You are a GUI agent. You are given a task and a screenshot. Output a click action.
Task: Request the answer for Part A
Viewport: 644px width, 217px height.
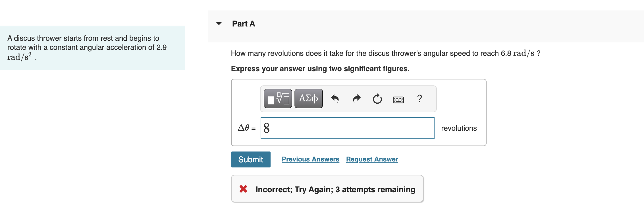click(x=372, y=159)
